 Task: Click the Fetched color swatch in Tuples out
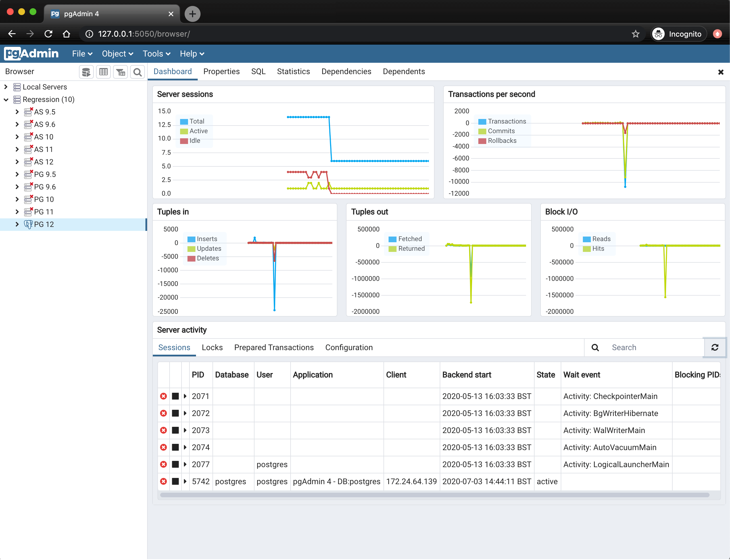coord(392,239)
